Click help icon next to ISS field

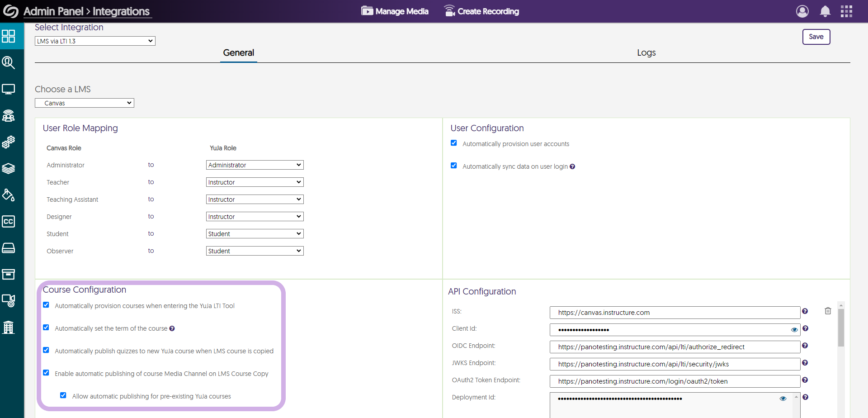tap(805, 311)
